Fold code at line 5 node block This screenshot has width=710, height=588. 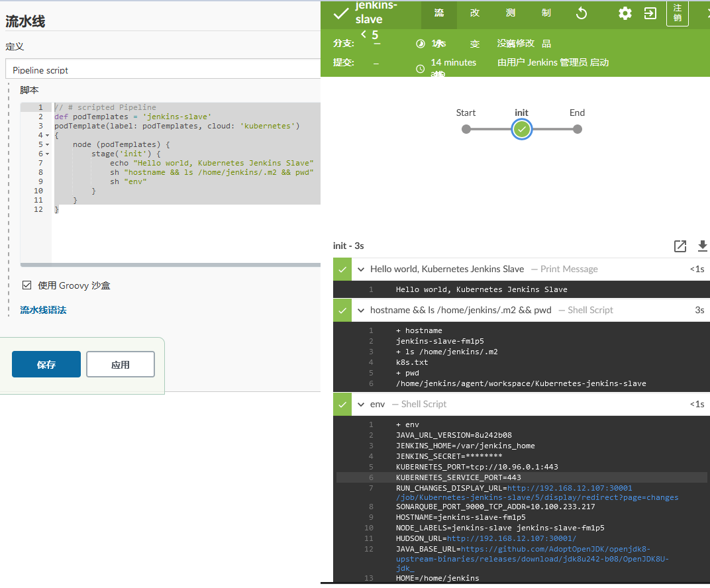47,145
